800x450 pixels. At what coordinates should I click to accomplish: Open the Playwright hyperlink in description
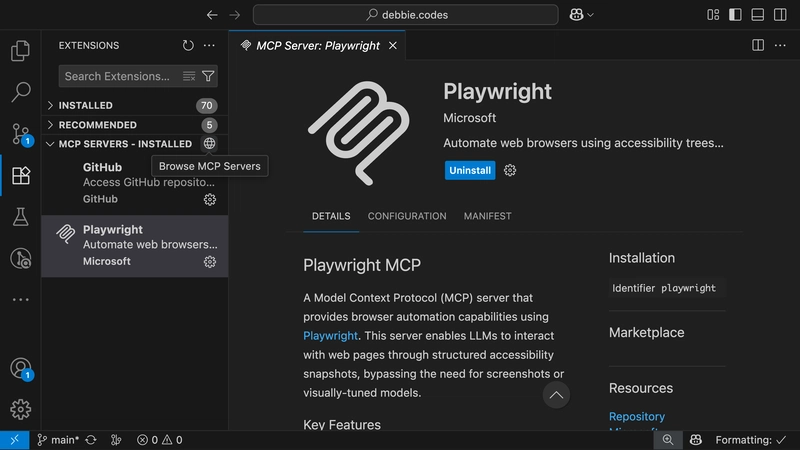[330, 336]
